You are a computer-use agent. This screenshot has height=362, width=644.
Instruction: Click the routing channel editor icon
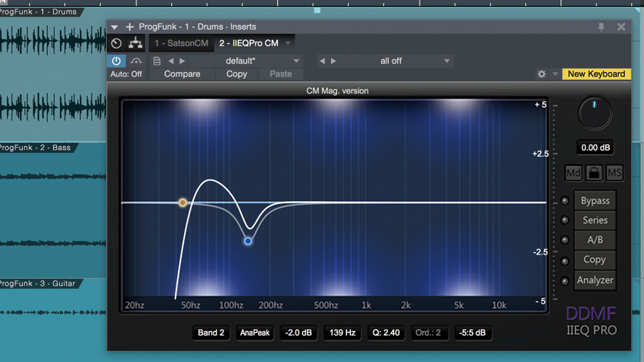pos(136,43)
